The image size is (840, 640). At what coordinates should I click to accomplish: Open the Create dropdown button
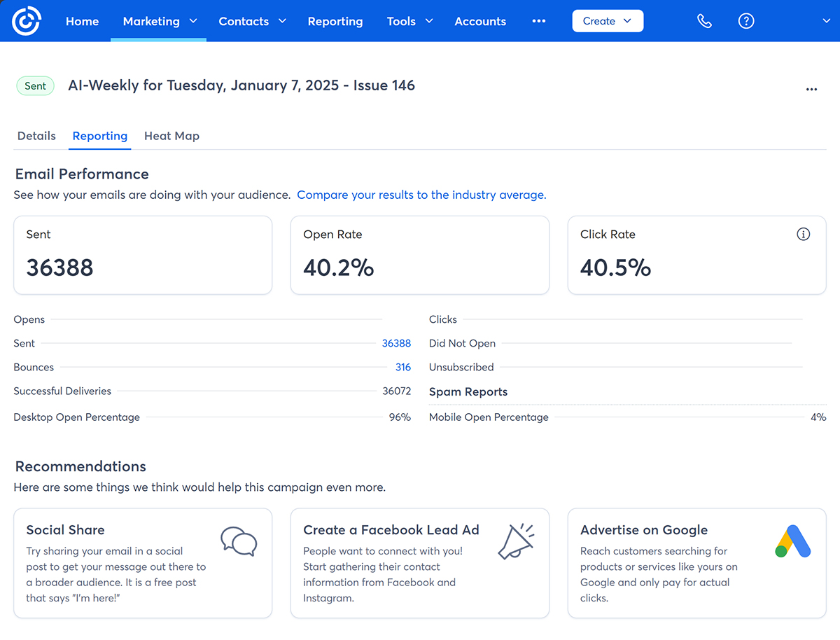[x=607, y=21]
